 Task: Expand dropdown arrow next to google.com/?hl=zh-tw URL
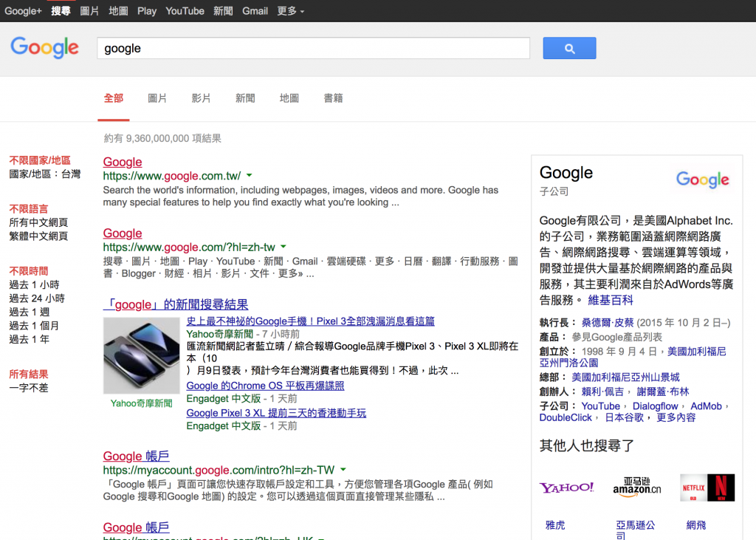point(283,247)
